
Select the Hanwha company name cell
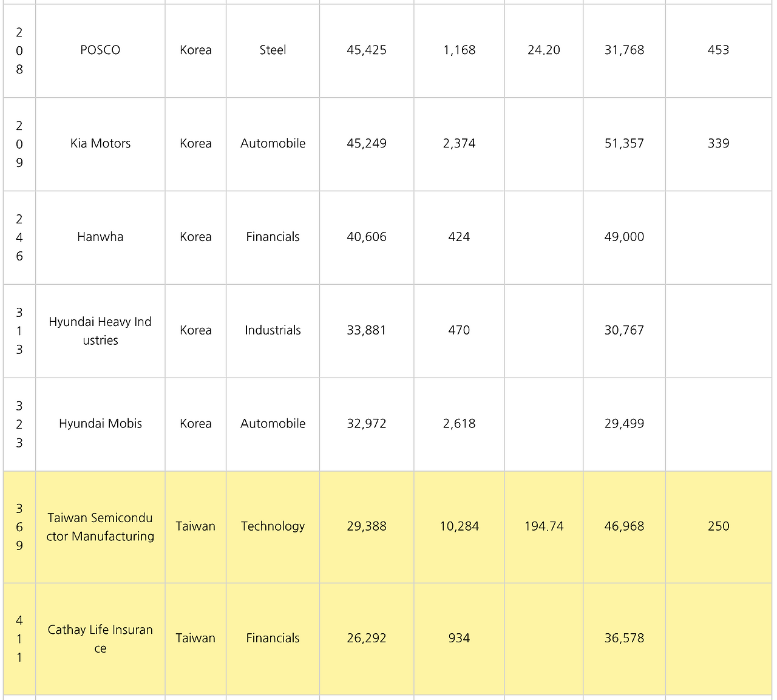100,237
